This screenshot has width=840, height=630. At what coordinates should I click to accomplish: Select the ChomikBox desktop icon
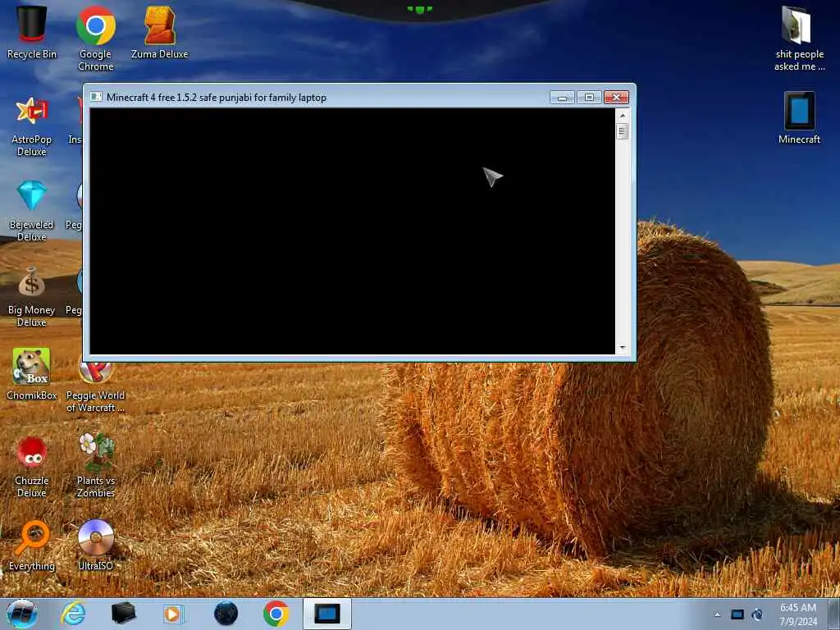point(32,374)
